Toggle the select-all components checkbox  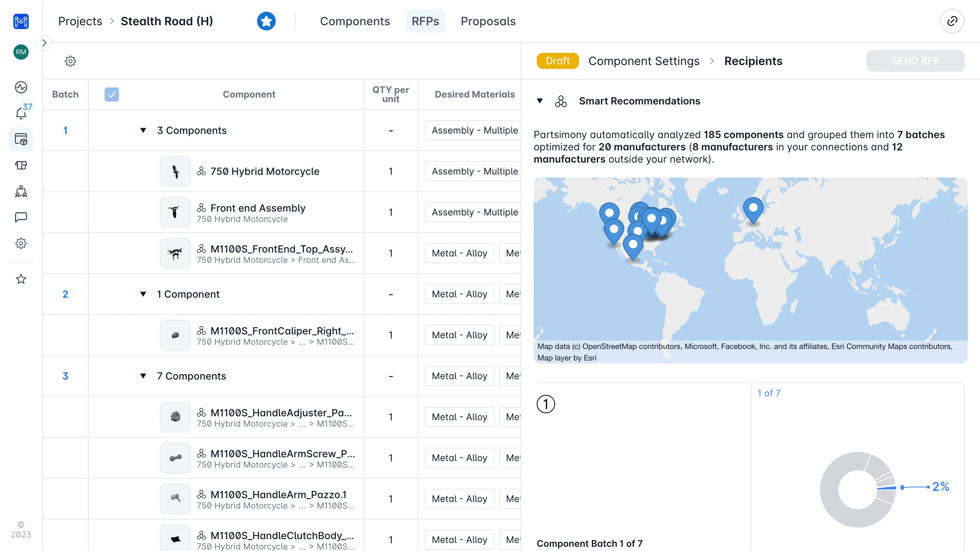click(x=112, y=94)
